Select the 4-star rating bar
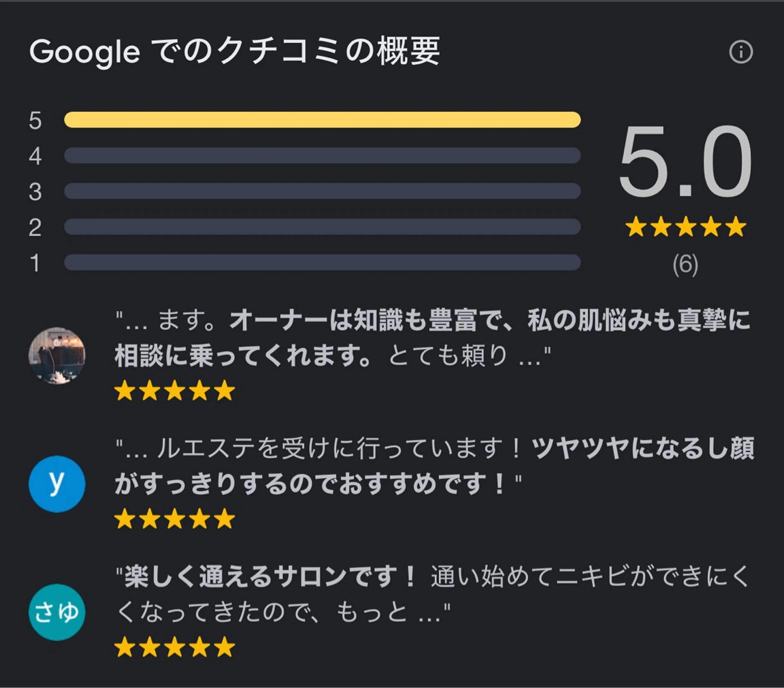The image size is (784, 688). tap(322, 155)
